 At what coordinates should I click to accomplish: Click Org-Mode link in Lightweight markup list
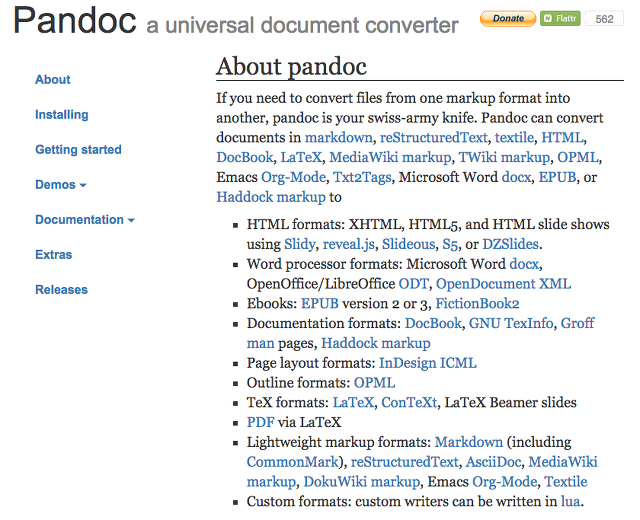click(x=504, y=482)
